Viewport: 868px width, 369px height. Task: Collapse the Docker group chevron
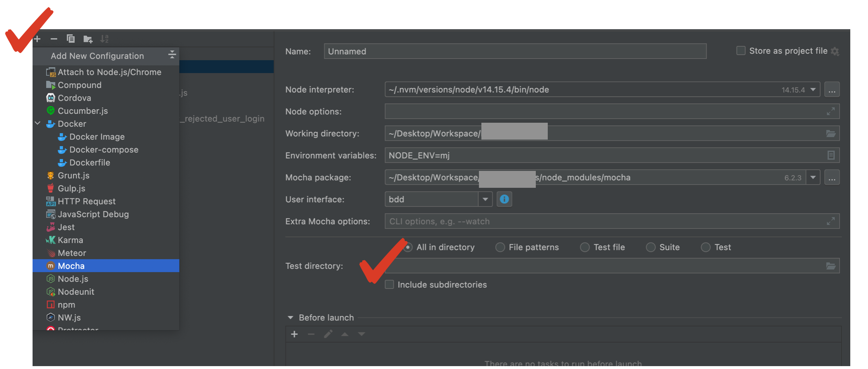pos(38,123)
